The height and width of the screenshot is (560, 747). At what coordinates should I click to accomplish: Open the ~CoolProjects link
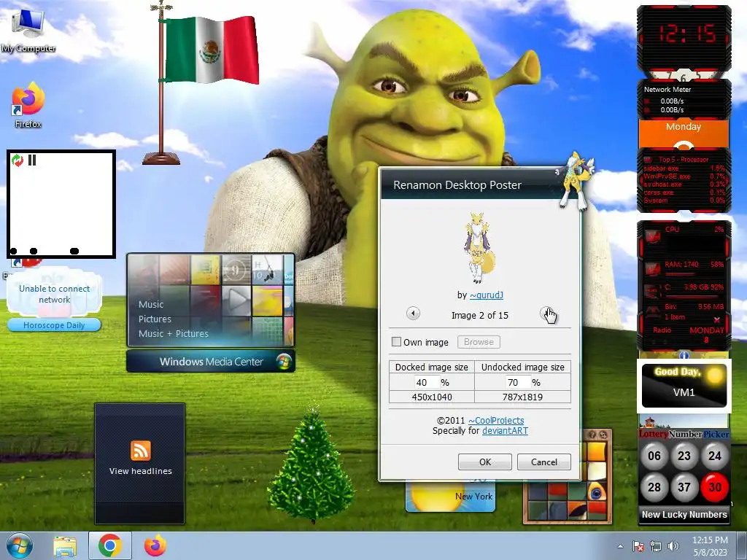pyautogui.click(x=496, y=421)
